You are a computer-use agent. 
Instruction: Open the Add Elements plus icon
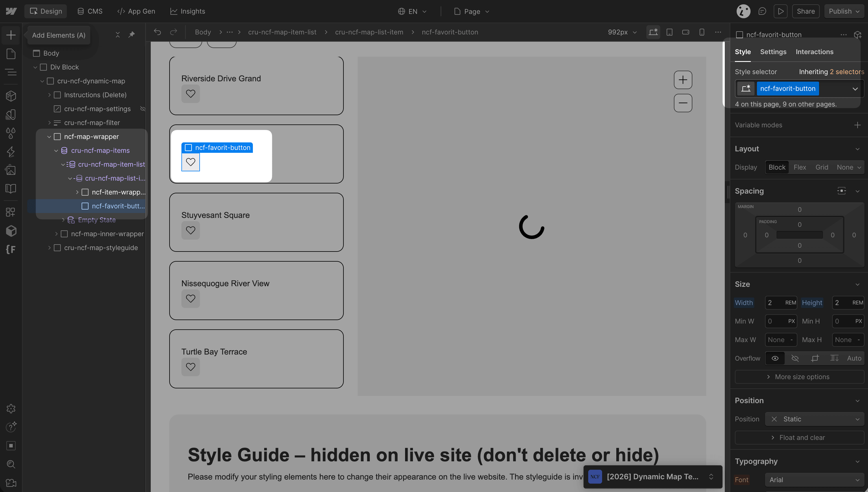[x=11, y=35]
